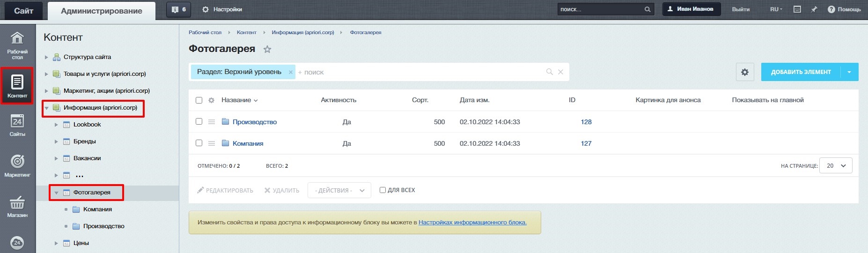Select Производство item in the tree
The width and height of the screenshot is (868, 253).
103,226
